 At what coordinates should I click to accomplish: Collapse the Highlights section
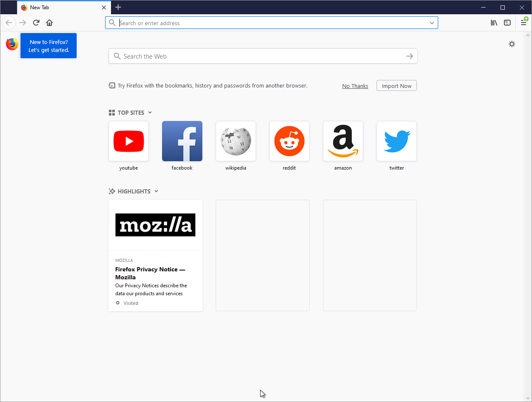pos(157,191)
